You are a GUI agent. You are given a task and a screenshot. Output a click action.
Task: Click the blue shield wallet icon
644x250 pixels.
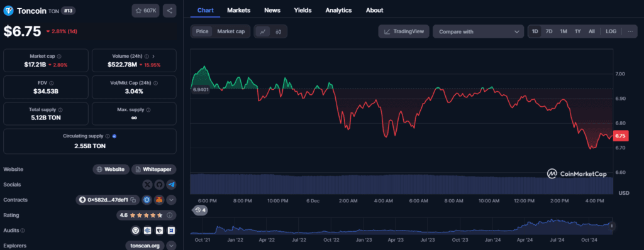pyautogui.click(x=147, y=200)
